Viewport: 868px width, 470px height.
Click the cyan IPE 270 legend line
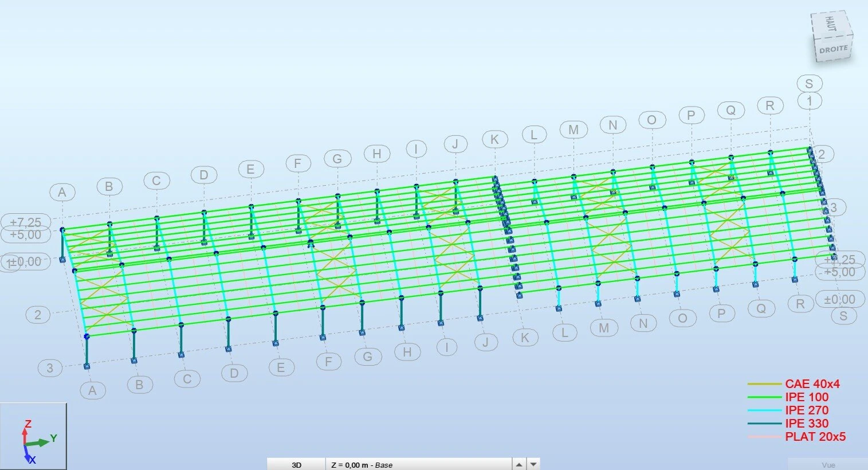point(764,410)
